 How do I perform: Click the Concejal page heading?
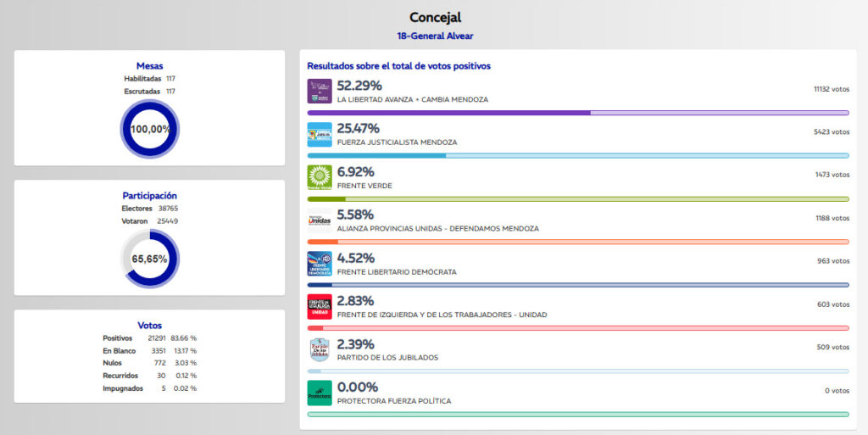click(x=435, y=18)
